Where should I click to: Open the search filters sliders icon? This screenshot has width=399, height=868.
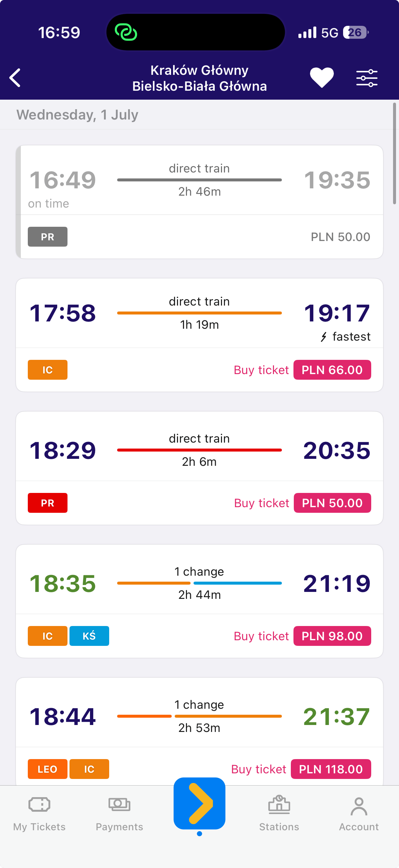367,78
